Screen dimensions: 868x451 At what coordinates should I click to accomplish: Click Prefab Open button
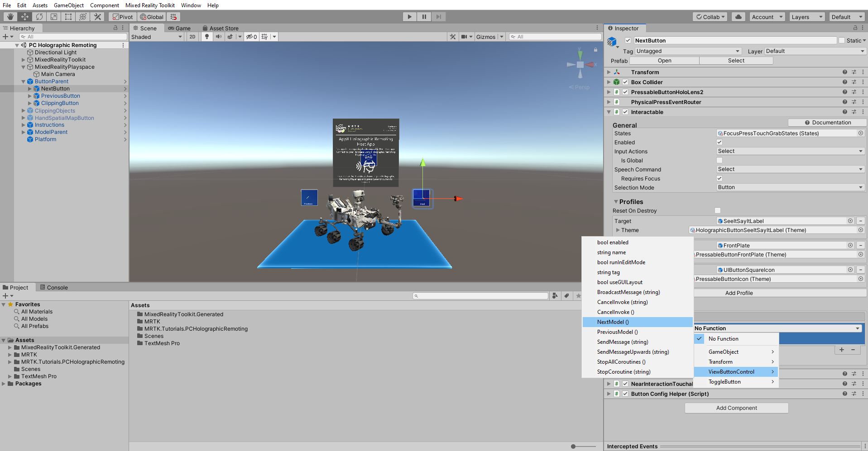tap(665, 61)
